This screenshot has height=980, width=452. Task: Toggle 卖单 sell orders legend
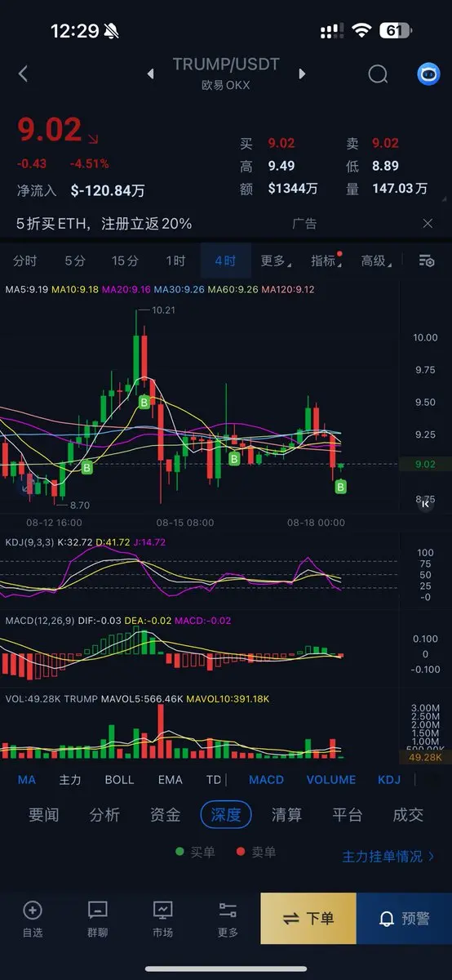coord(256,852)
